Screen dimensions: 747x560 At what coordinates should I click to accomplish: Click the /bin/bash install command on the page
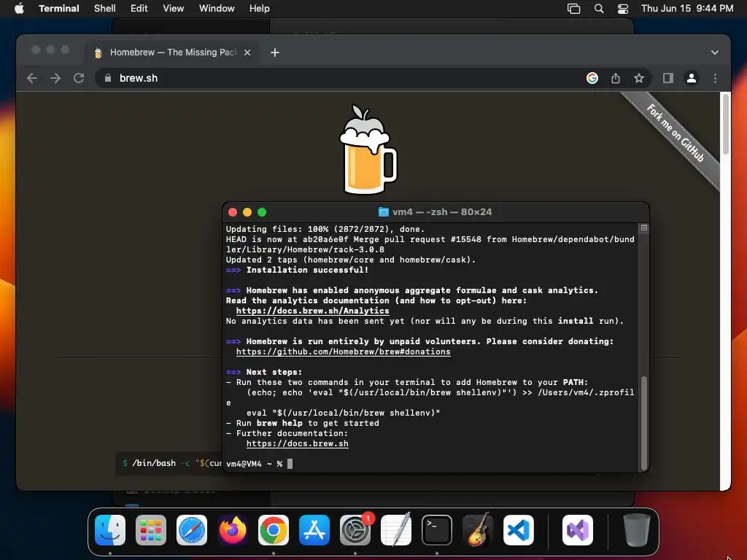tap(169, 463)
